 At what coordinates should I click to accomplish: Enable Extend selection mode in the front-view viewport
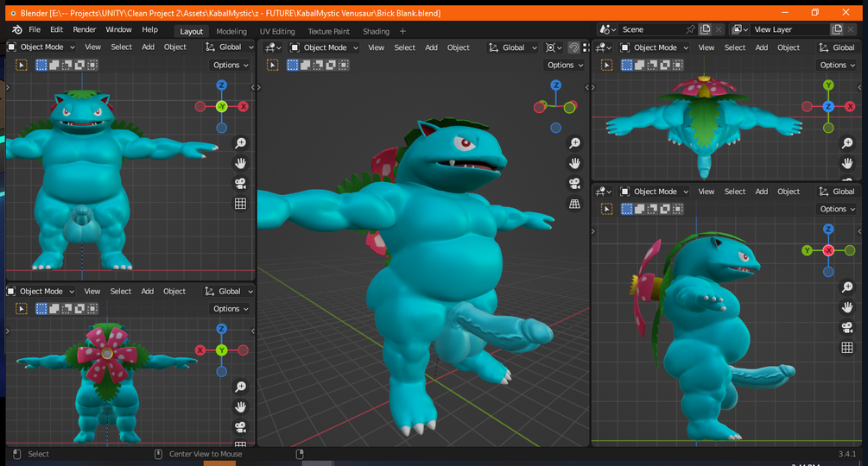(54, 66)
